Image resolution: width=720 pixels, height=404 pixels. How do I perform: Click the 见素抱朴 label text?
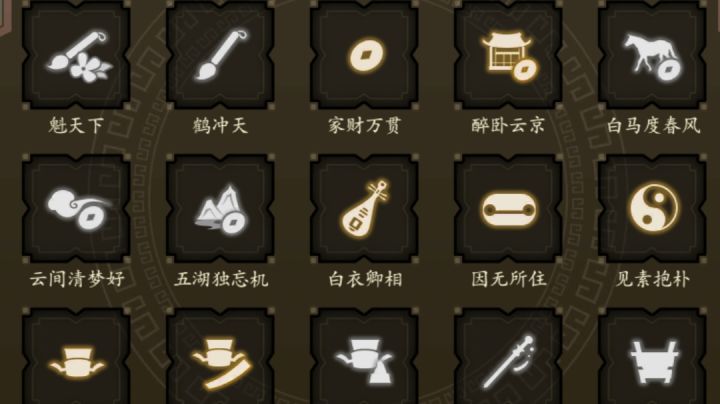(652, 279)
